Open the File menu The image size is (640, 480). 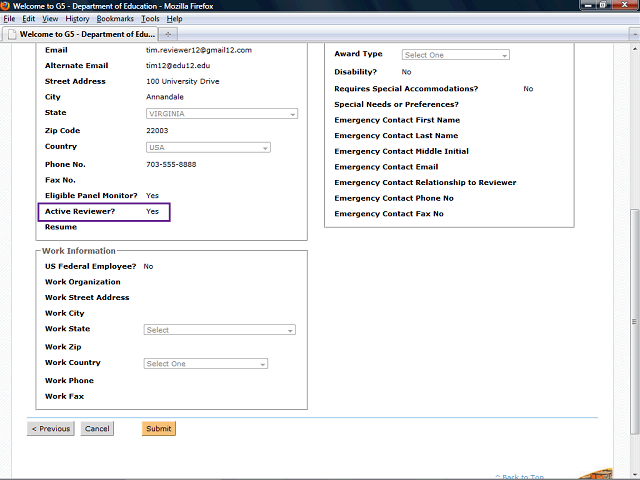pyautogui.click(x=9, y=19)
